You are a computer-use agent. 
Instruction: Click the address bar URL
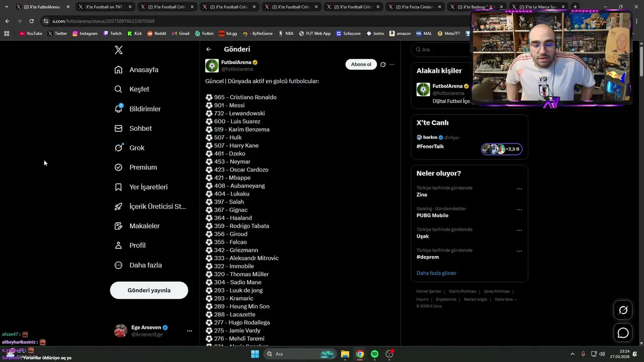103,21
